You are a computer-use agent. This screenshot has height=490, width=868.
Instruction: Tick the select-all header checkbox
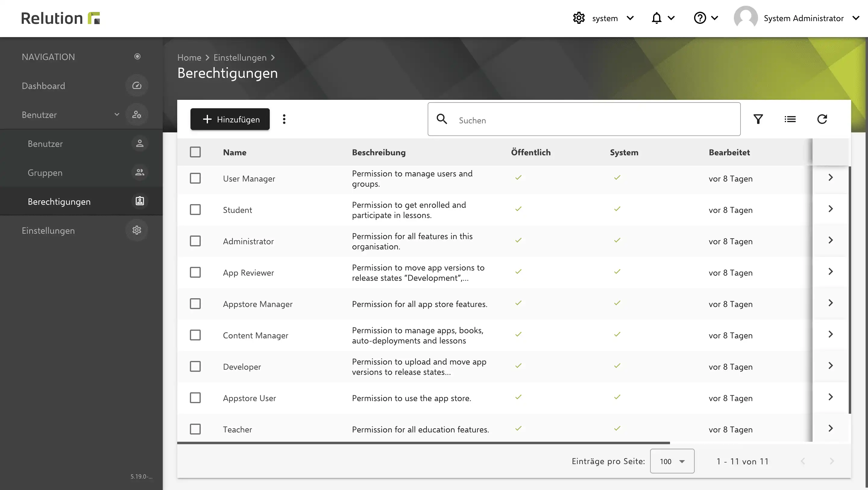tap(195, 152)
